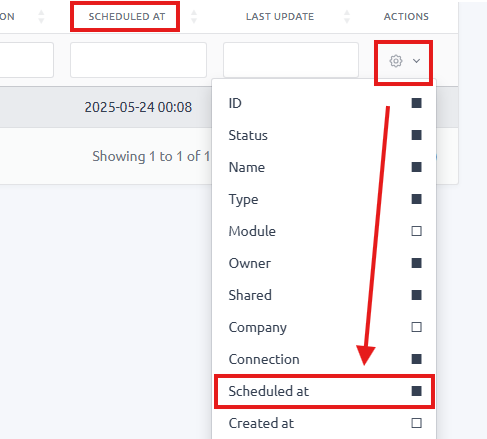Click the Scheduled At column header
This screenshot has height=439, width=487.
point(127,16)
